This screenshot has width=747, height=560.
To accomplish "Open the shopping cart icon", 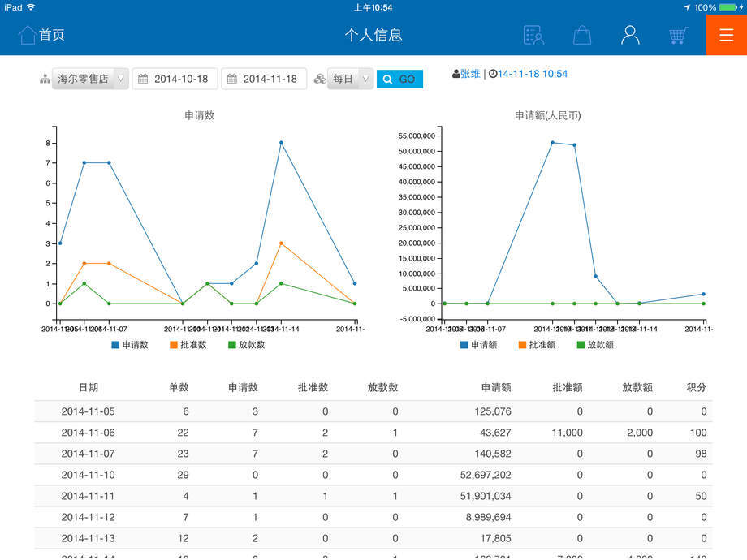I will 678,35.
